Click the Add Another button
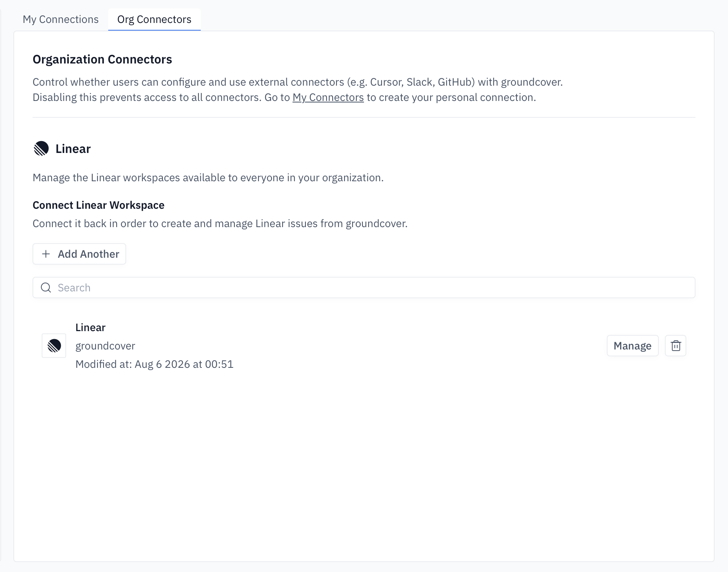This screenshot has height=572, width=728. 79,254
